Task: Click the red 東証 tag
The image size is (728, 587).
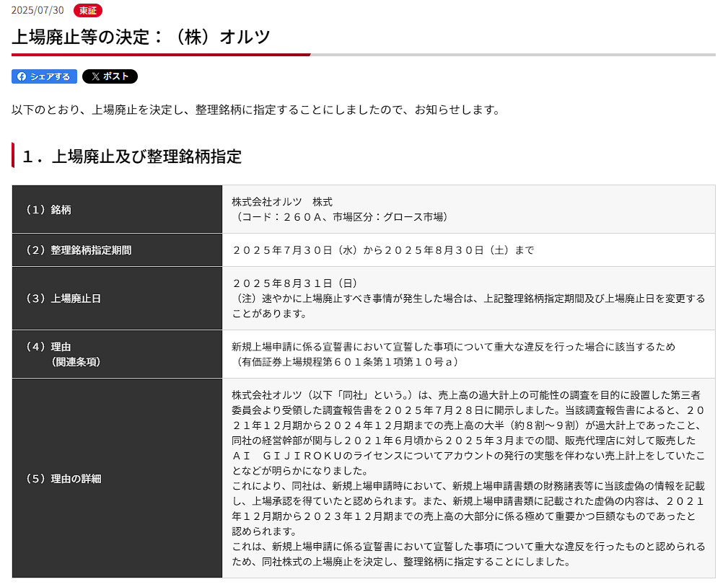Action: pos(88,10)
